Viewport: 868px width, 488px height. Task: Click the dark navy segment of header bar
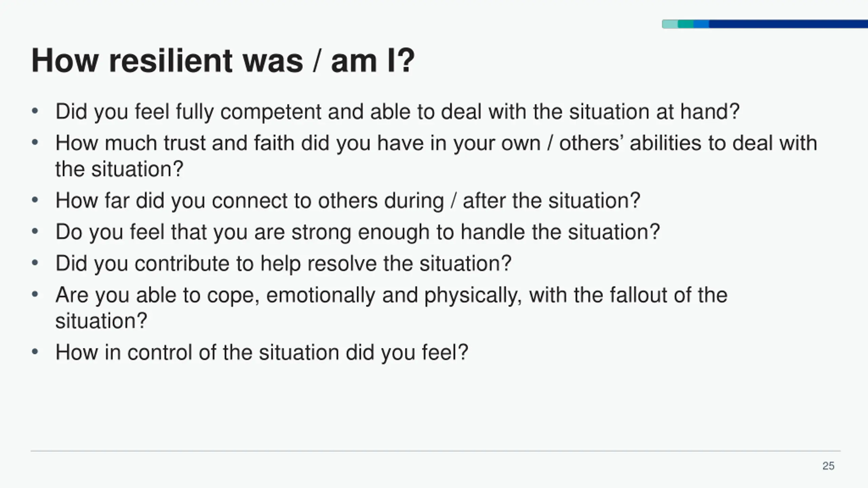coord(787,24)
